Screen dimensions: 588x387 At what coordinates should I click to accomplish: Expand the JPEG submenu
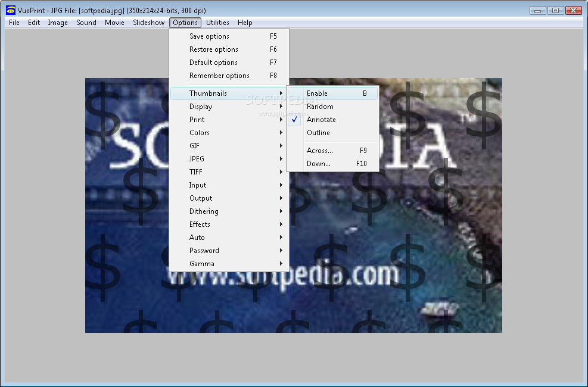pos(229,159)
